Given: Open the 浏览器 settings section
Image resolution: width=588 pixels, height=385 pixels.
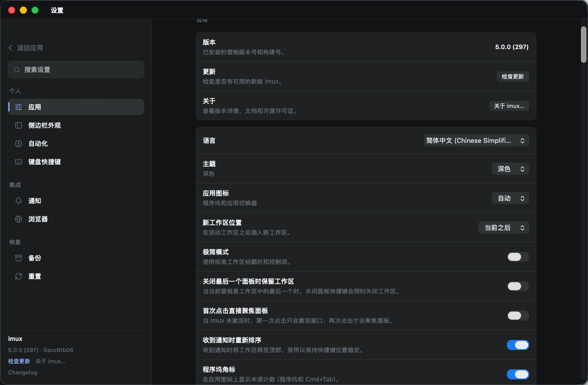Looking at the screenshot, I should point(76,219).
